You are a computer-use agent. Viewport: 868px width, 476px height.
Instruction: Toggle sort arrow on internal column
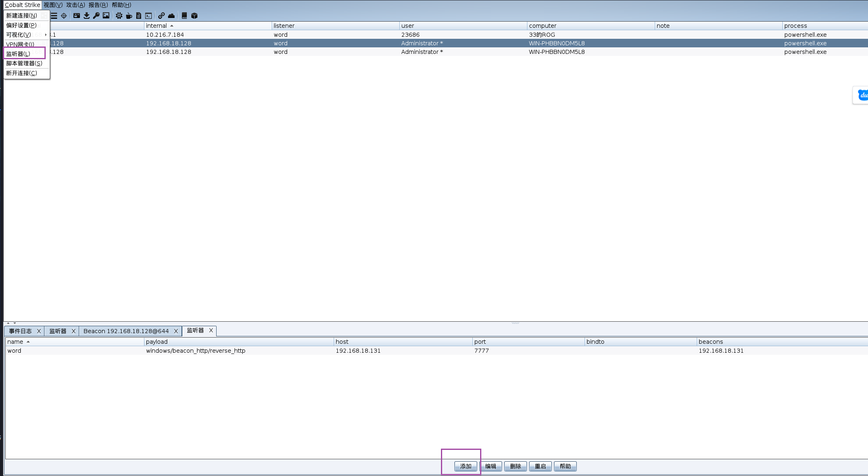(x=172, y=26)
